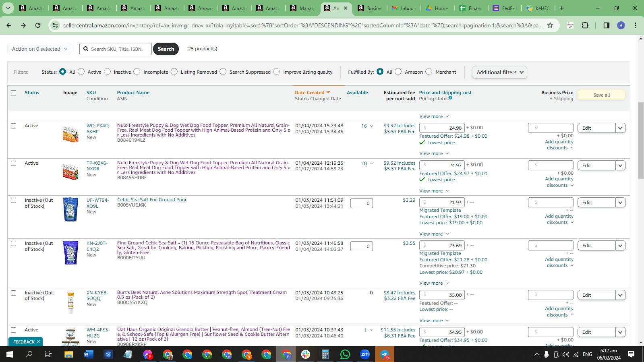Screen dimensions: 644x362
Task: View site information icon in address bar
Action: coord(55,25)
